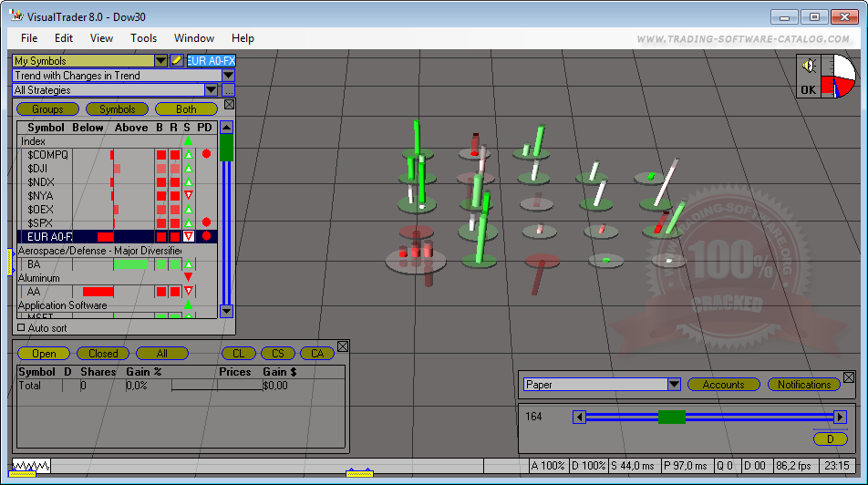868x485 pixels.
Task: Toggle the Both view button
Action: coord(186,109)
